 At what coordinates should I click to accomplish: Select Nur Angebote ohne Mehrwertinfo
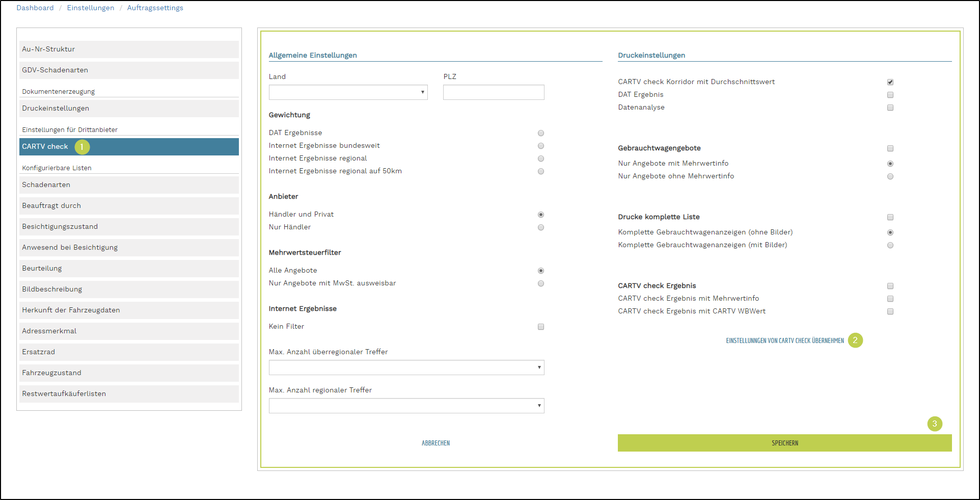click(890, 176)
